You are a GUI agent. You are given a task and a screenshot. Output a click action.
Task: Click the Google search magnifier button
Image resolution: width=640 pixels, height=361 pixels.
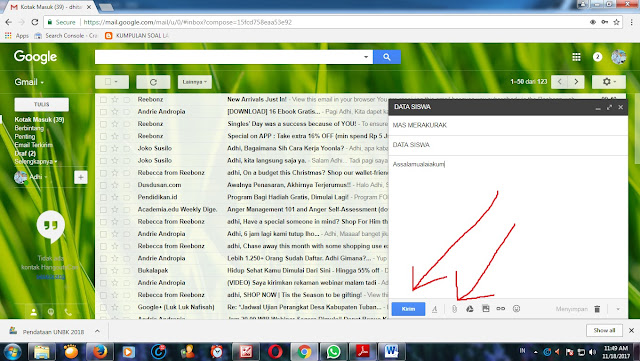tap(387, 57)
